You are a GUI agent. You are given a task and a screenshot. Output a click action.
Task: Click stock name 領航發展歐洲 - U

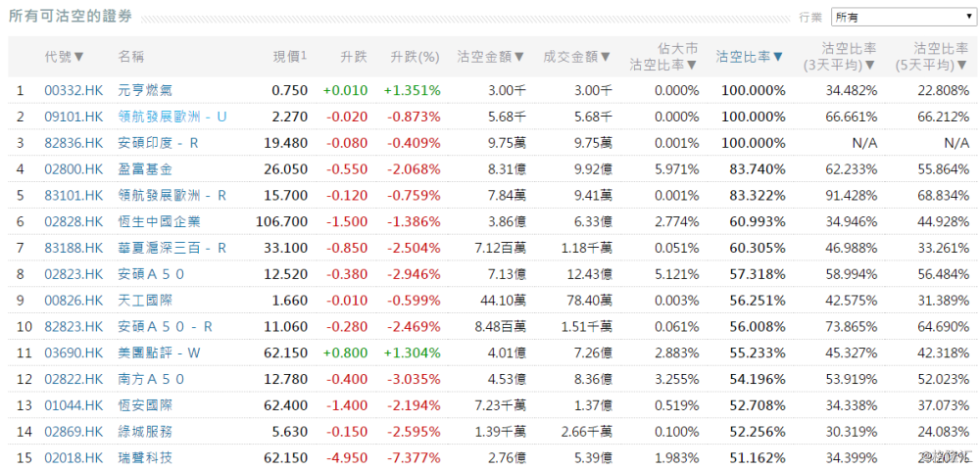(172, 117)
